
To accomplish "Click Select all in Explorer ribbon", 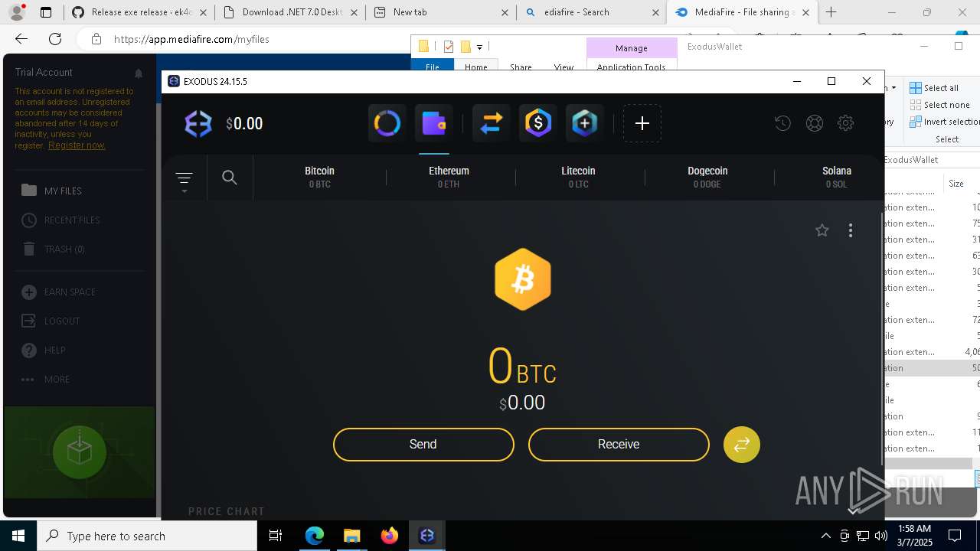I will [934, 88].
